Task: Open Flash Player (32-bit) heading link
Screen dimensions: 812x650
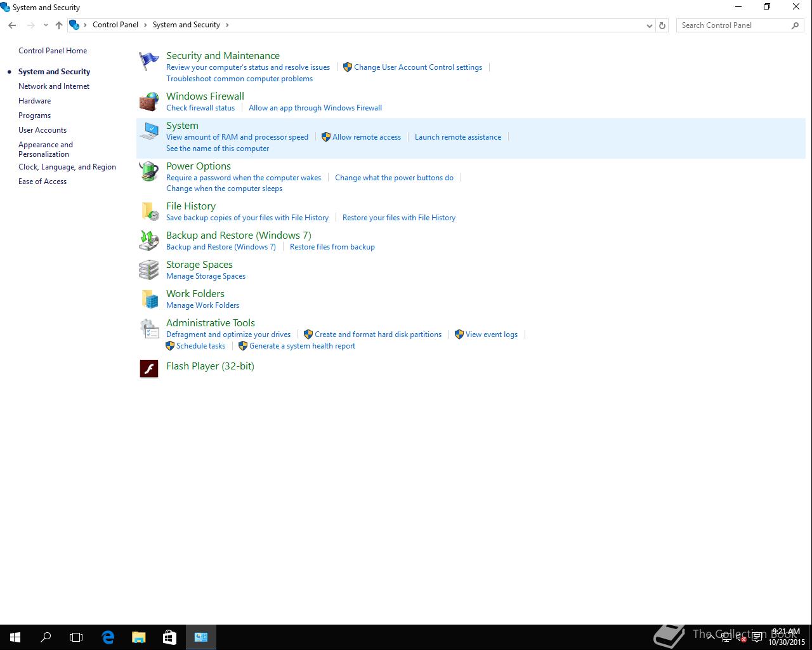Action: [210, 366]
